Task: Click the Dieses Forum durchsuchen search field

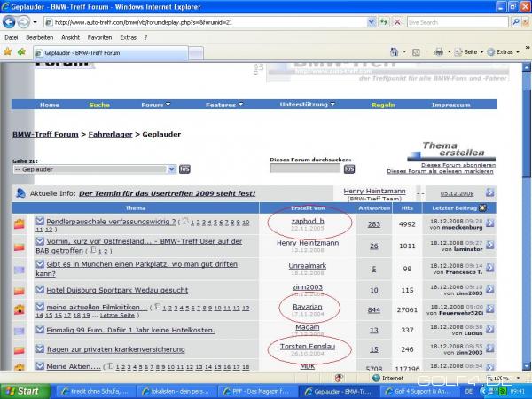Action: point(305,168)
